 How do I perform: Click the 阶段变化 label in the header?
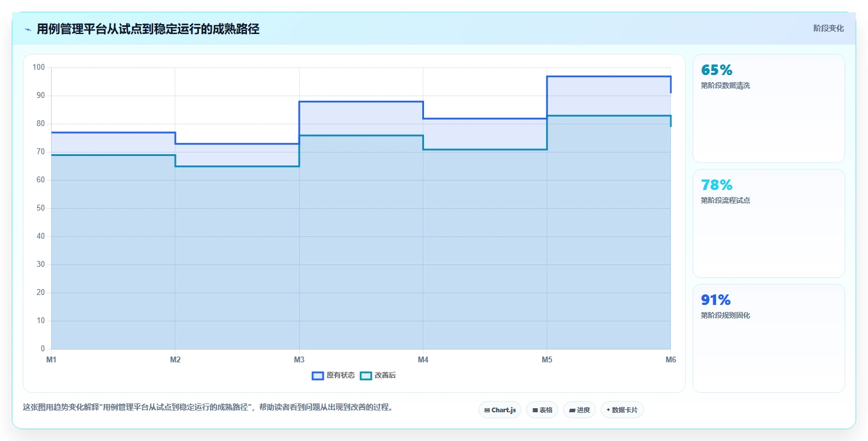829,28
